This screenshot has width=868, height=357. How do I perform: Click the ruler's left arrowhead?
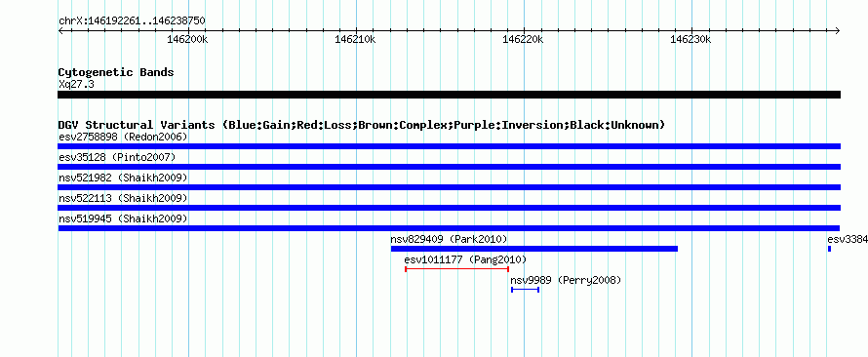click(60, 30)
